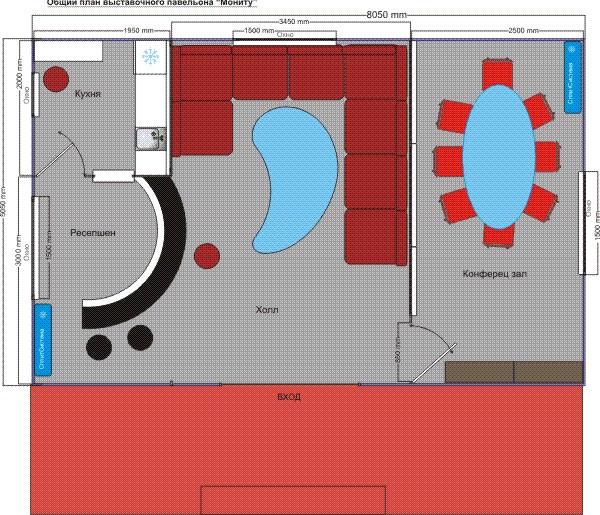Viewport: 600px width, 515px height.
Task: Click the blue split-system unit in conference room
Action: coord(572,77)
